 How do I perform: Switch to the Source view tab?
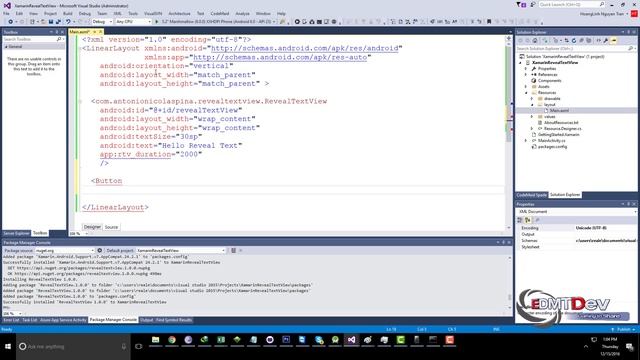pyautogui.click(x=111, y=227)
